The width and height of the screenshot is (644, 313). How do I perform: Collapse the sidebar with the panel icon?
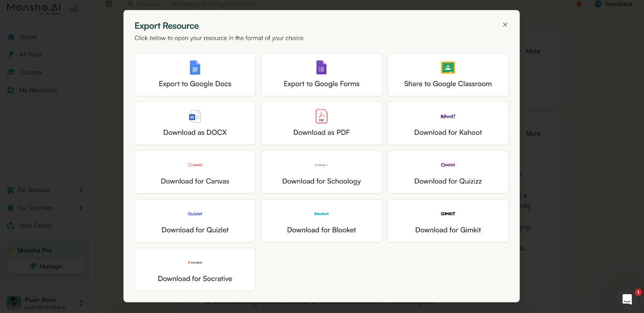(x=109, y=4)
